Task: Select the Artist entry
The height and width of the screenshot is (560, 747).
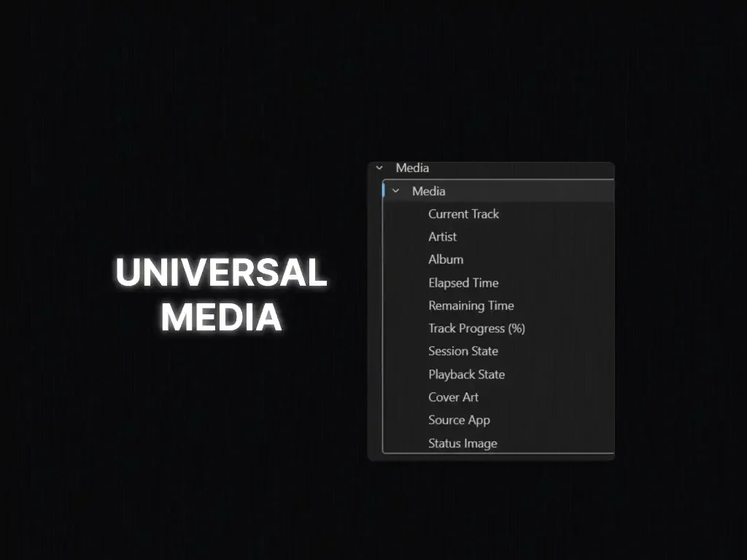Action: (442, 236)
